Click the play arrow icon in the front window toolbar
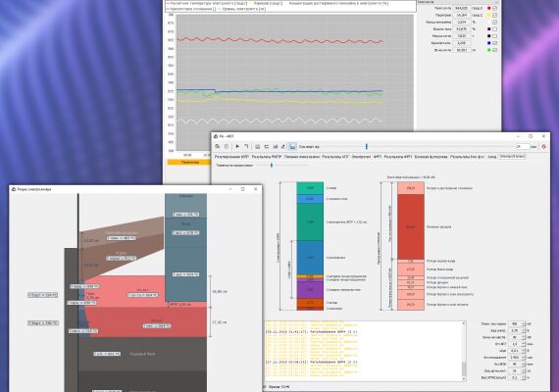The height and width of the screenshot is (392, 559). tap(237, 146)
